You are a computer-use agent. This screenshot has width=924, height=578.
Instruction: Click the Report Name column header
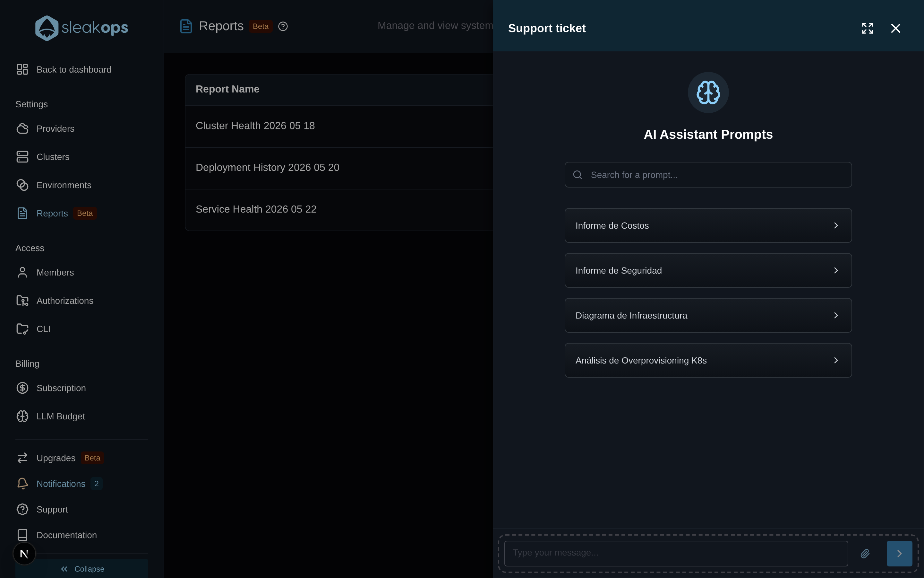[227, 89]
